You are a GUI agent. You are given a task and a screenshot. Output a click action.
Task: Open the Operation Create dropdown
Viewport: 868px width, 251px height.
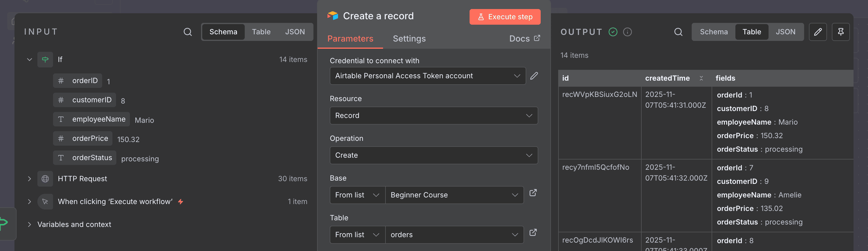point(434,155)
